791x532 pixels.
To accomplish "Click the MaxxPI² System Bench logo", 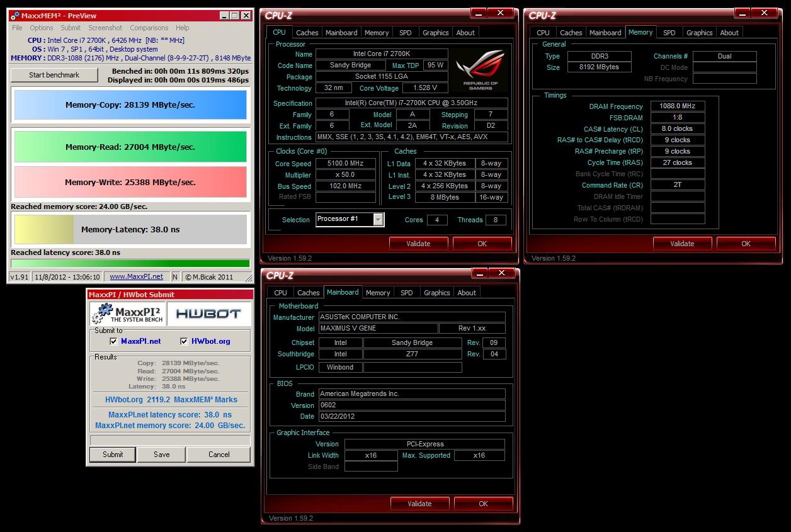I will point(127,314).
